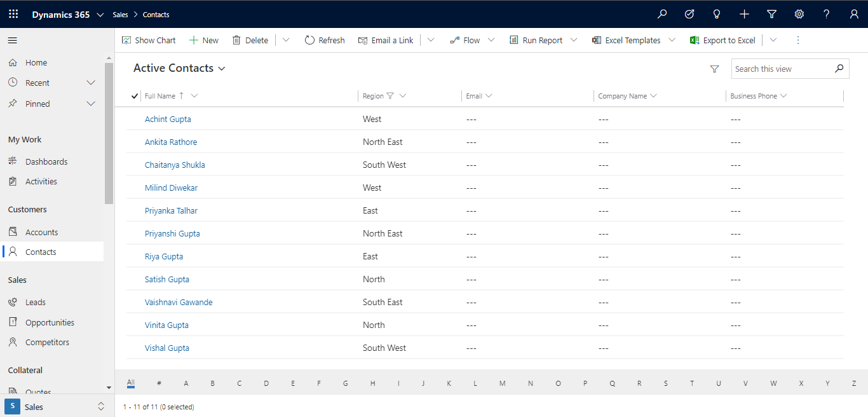Toggle the select all rows checkmark
868x417 pixels.
[134, 96]
